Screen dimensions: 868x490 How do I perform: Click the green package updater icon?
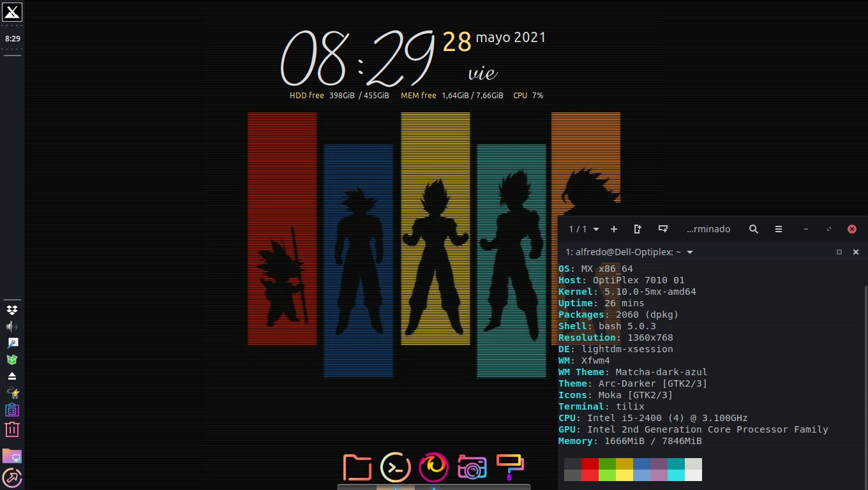click(x=12, y=360)
